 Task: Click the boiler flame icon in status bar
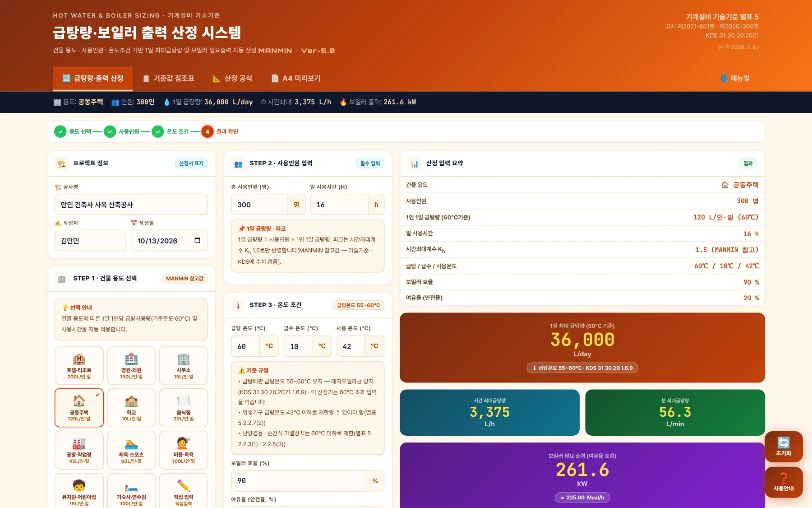[343, 102]
